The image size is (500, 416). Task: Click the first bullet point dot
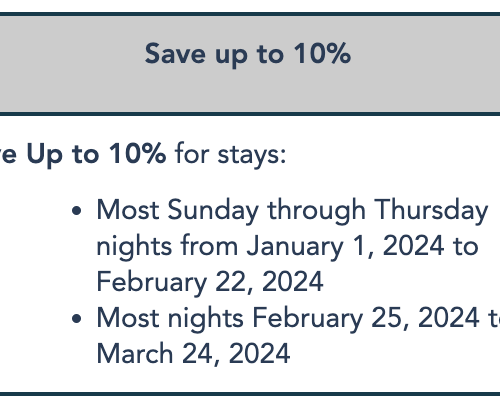coord(76,211)
